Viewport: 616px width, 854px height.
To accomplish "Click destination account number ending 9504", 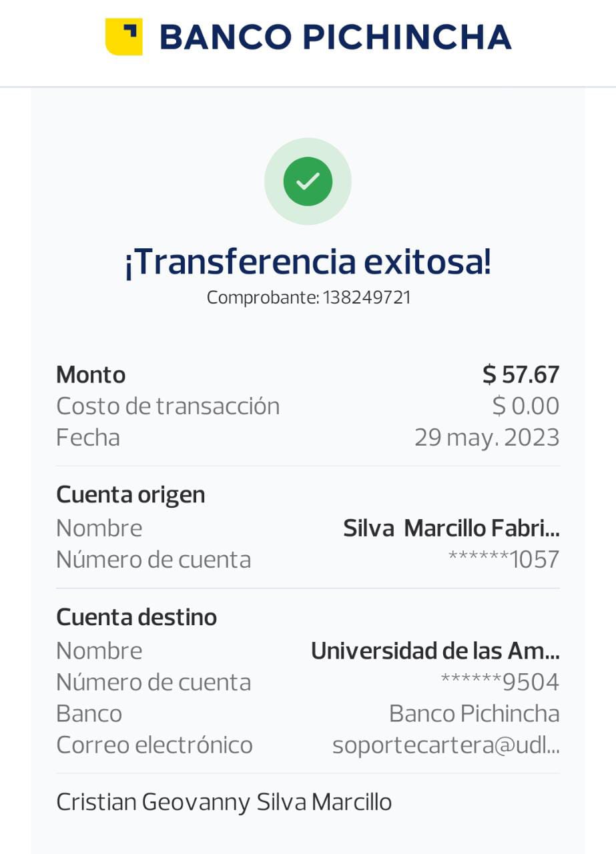I will click(x=500, y=683).
